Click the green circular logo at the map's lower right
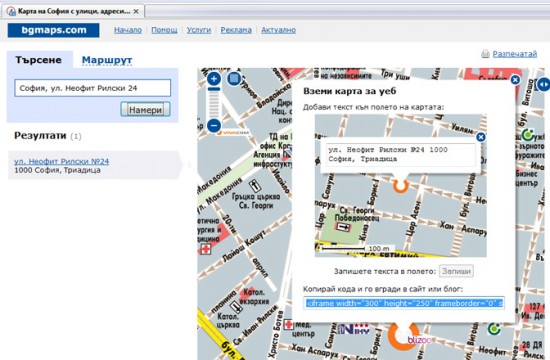Screen dimensions: 550x360 point(494,329)
